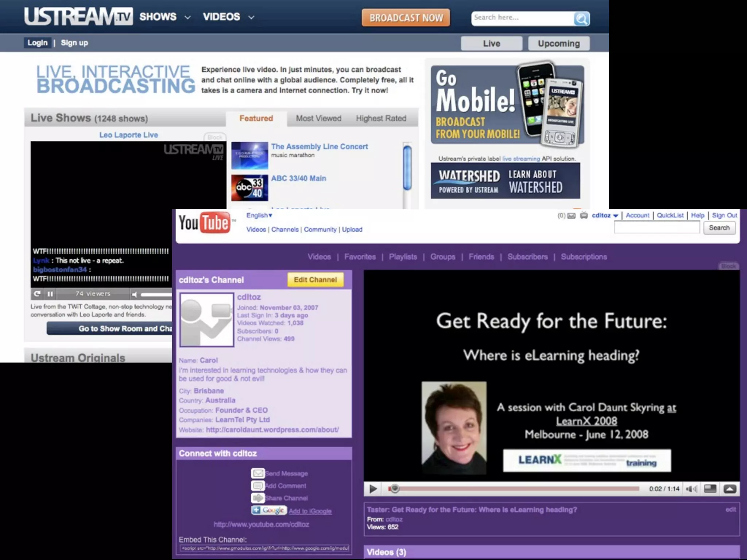Mute the YouTube player volume icon
Viewport: 747px width, 560px height.
tap(691, 489)
